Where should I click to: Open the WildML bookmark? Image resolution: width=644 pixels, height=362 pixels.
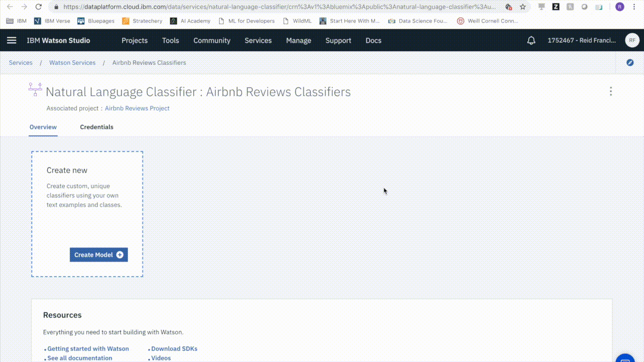297,21
